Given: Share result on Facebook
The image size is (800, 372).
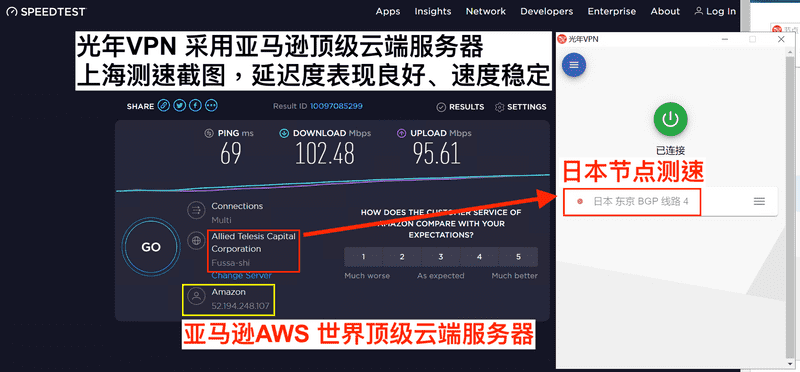Looking at the screenshot, I should 195,106.
